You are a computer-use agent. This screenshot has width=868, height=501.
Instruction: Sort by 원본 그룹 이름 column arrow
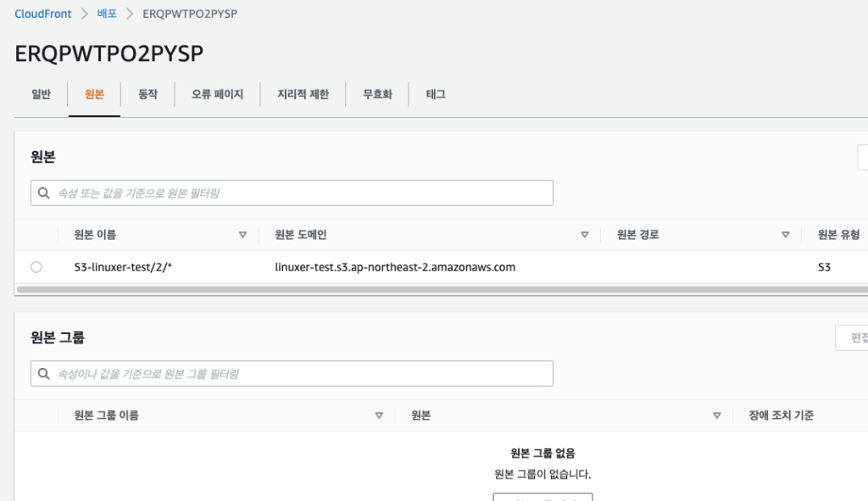tap(379, 415)
